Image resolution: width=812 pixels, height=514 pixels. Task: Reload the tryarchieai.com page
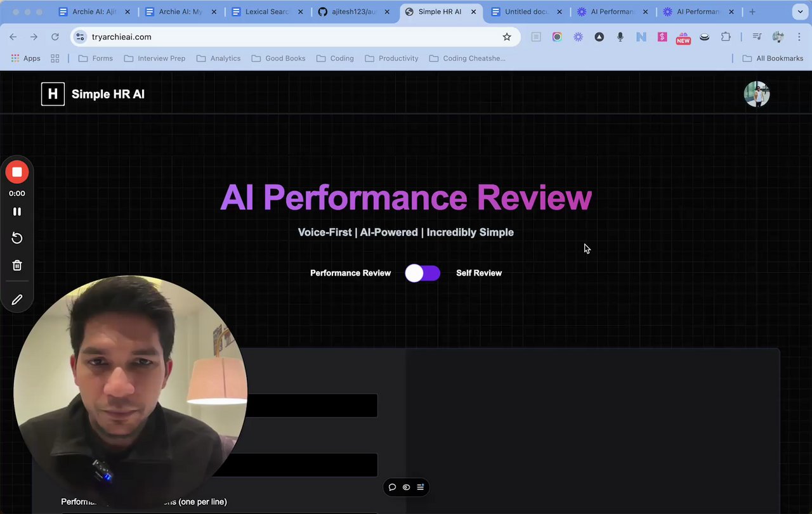point(55,37)
